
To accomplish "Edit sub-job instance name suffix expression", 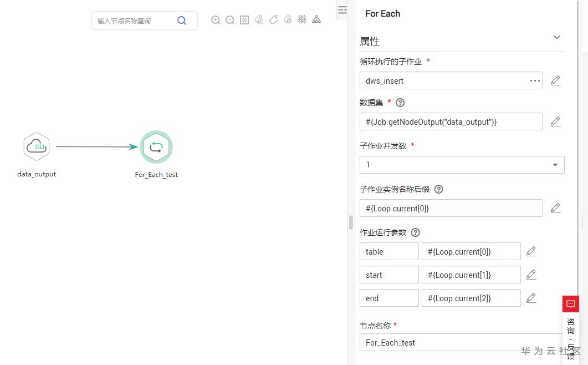I will pos(555,208).
